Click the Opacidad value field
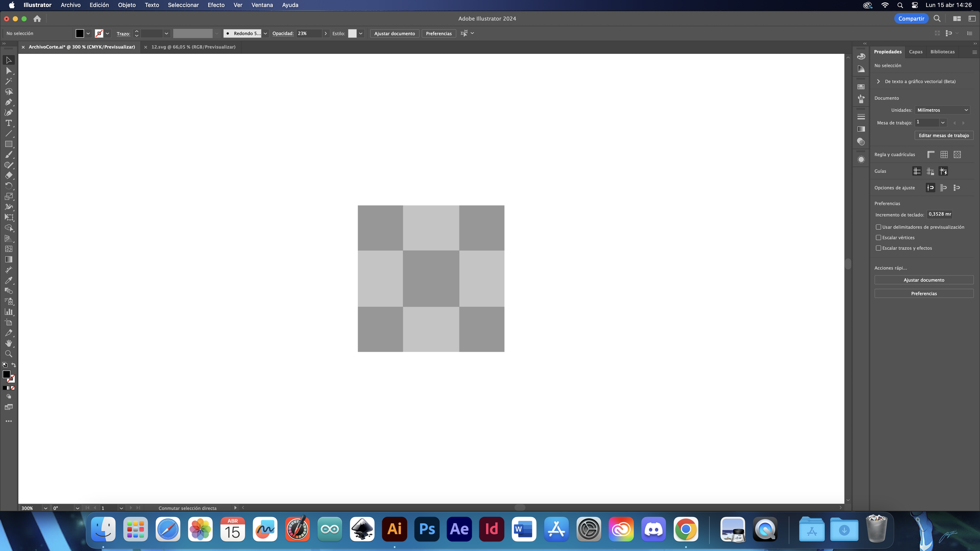 pyautogui.click(x=309, y=33)
